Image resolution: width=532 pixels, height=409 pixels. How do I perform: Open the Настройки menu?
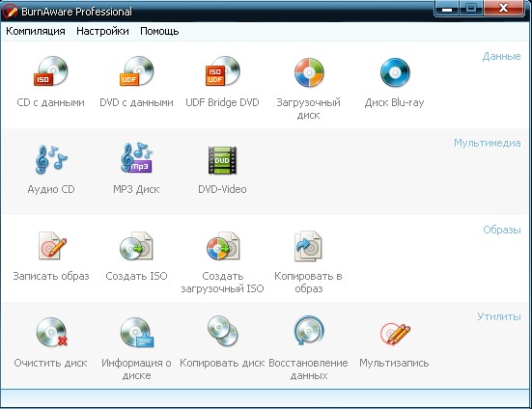click(x=102, y=31)
